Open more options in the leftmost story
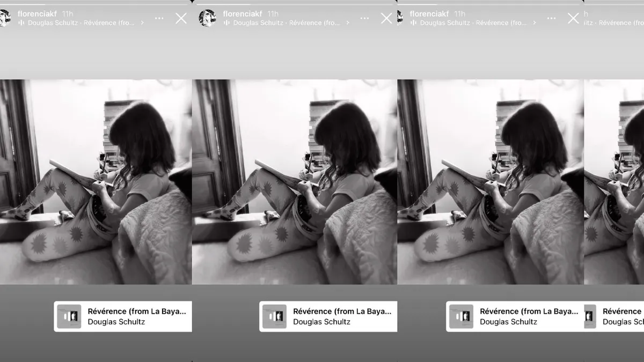644x362 pixels. point(159,18)
